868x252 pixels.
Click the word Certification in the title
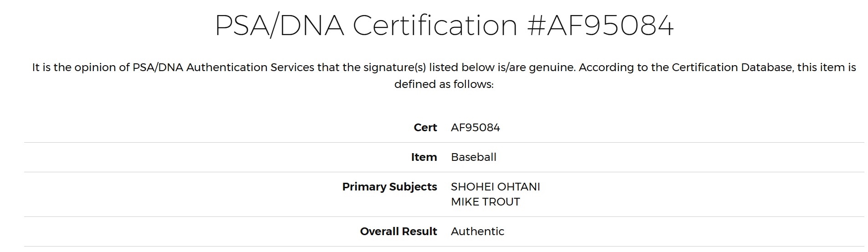click(x=435, y=26)
